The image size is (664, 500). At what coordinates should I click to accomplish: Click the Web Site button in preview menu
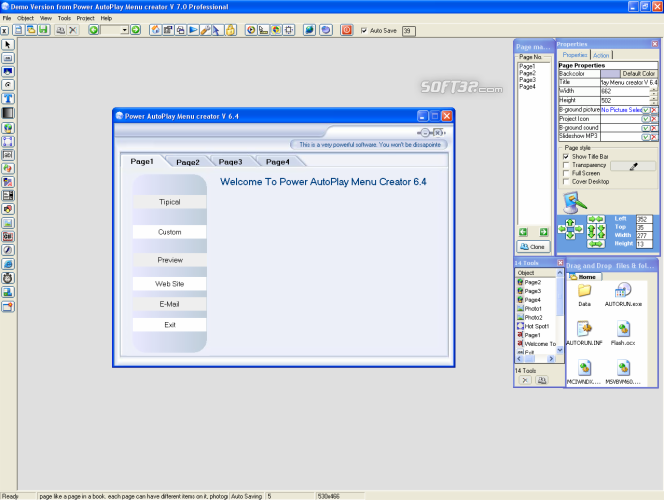(169, 284)
